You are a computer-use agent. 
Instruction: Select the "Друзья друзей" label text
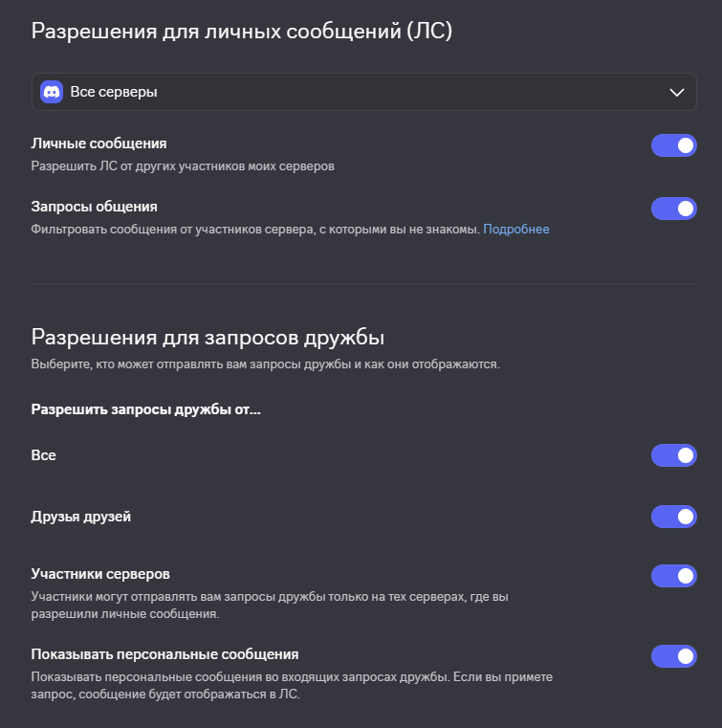pyautogui.click(x=80, y=517)
